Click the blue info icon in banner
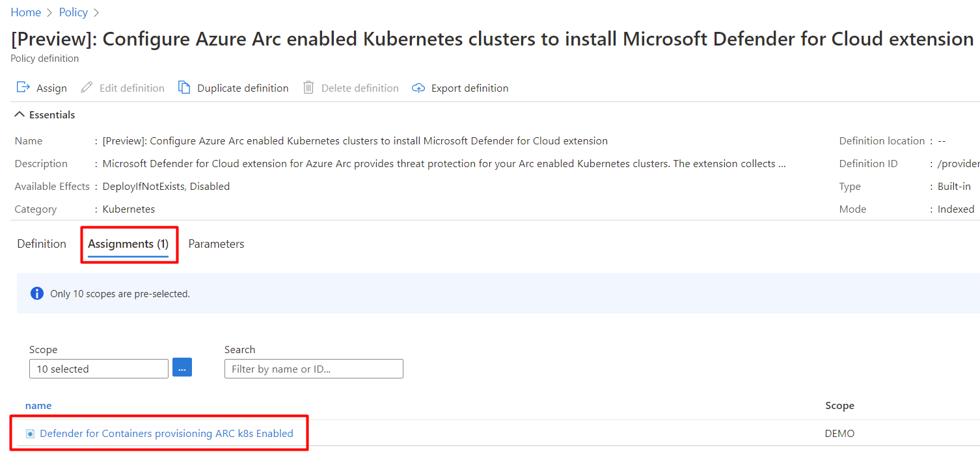This screenshot has height=463, width=980. (37, 293)
